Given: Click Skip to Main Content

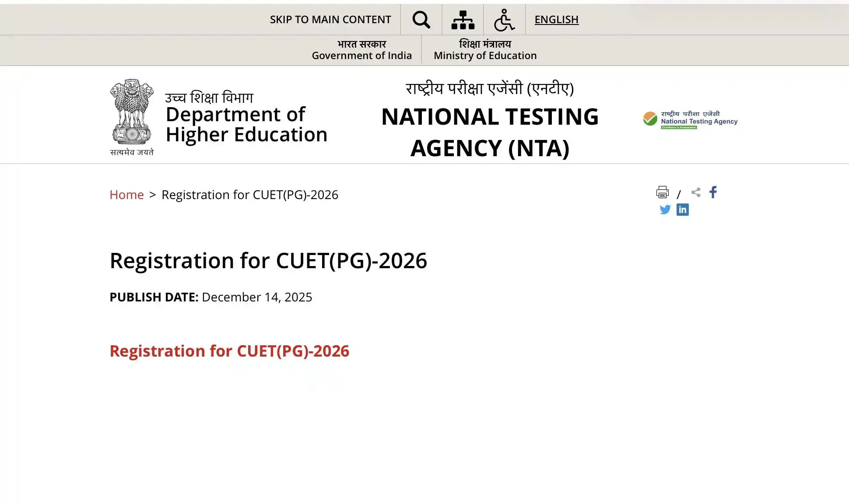Looking at the screenshot, I should click(x=330, y=20).
